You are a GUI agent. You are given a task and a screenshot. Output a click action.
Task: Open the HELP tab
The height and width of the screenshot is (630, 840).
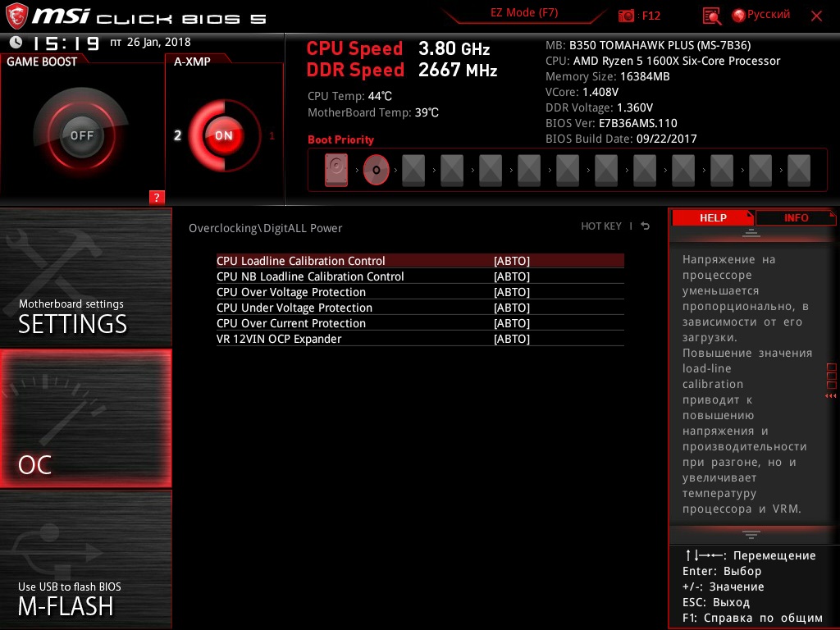pos(713,218)
